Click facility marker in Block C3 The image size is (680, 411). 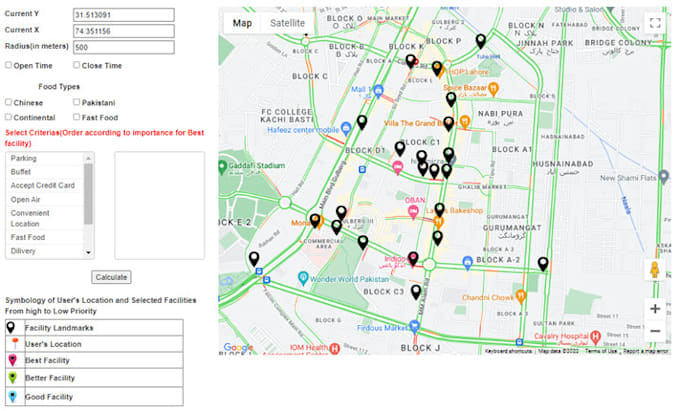click(416, 292)
